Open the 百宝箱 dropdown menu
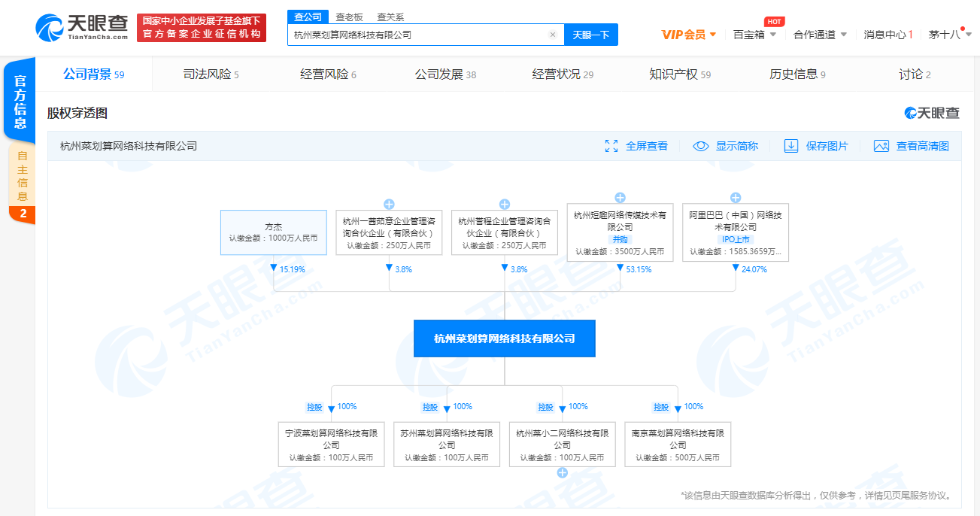Image resolution: width=980 pixels, height=516 pixels. pyautogui.click(x=754, y=35)
